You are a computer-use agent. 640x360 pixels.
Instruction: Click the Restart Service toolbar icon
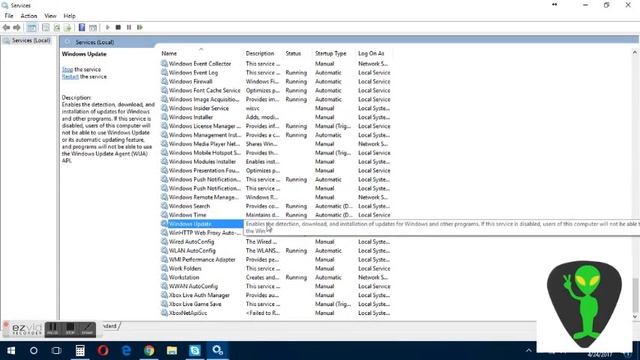(140, 27)
